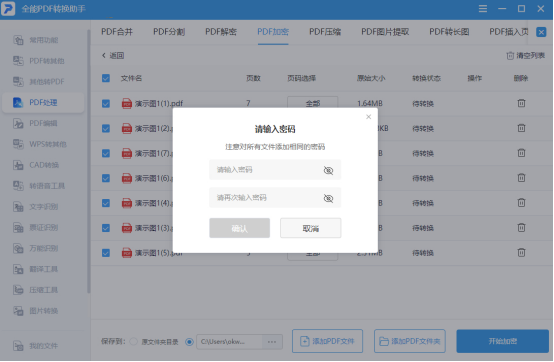Screen dimensions: 554x362
Task: Select the 压缩工具 sidebar icon
Action: tap(18, 290)
